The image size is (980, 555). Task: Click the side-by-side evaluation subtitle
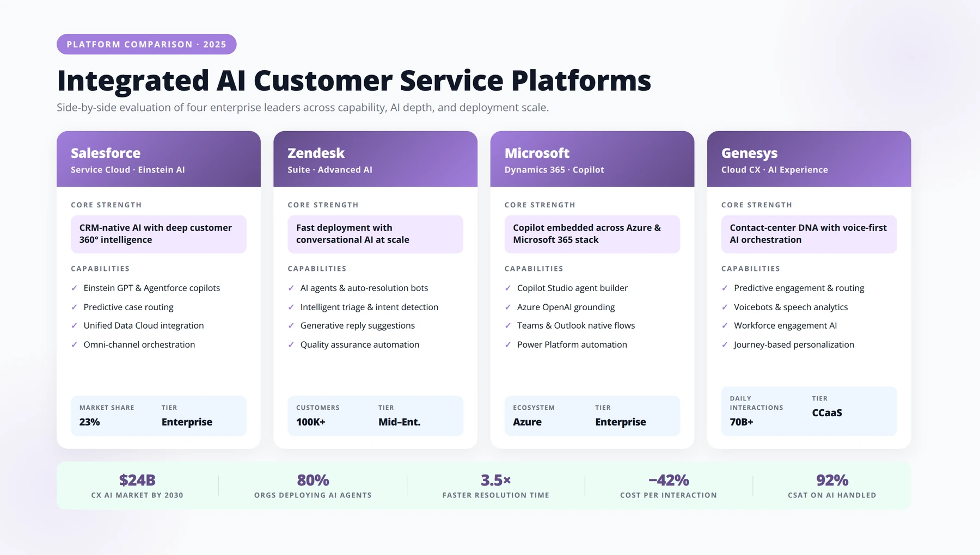303,107
